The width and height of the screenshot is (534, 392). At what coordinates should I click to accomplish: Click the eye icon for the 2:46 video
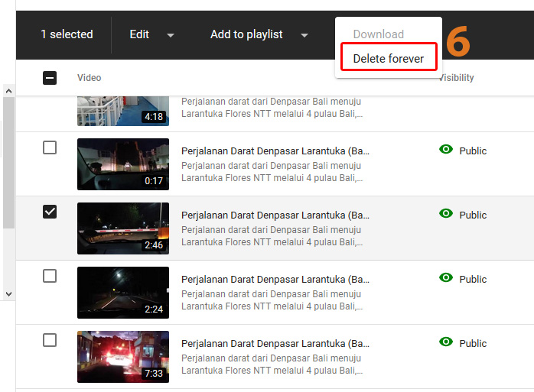click(446, 213)
